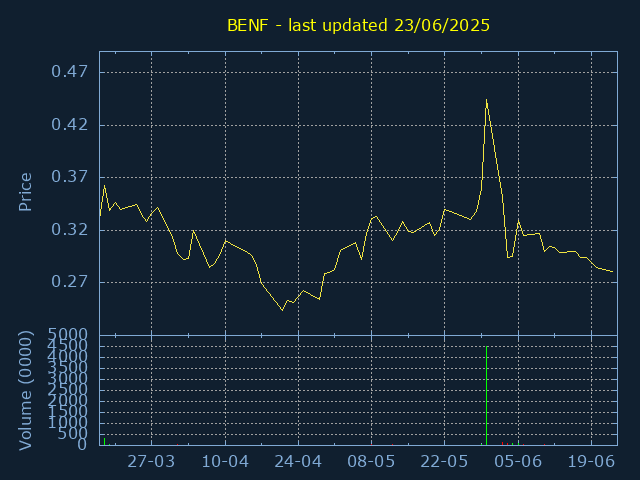Screen dimensions: 640x480
Task: Click the chart title BENF last updated 23/06/2025
Action: click(x=358, y=26)
